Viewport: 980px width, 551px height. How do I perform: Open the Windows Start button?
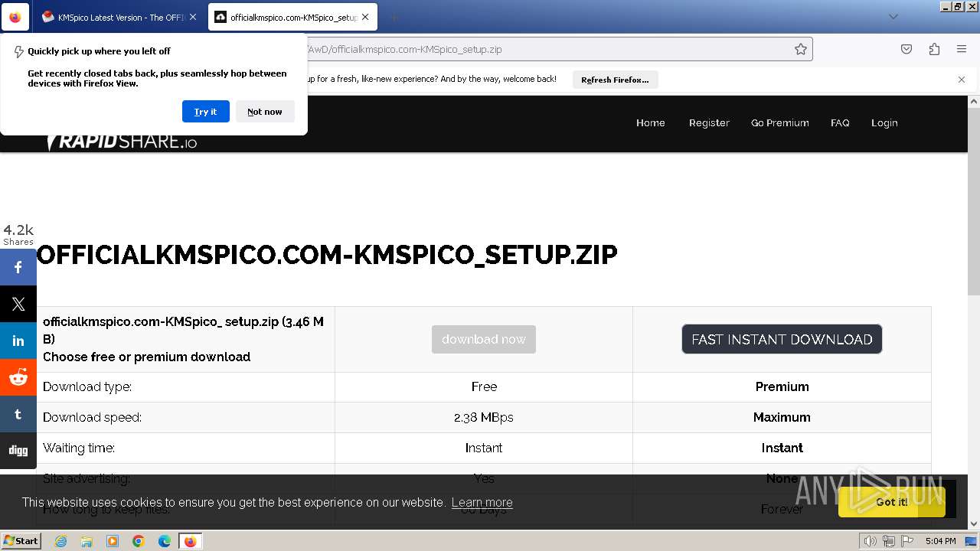pyautogui.click(x=21, y=540)
